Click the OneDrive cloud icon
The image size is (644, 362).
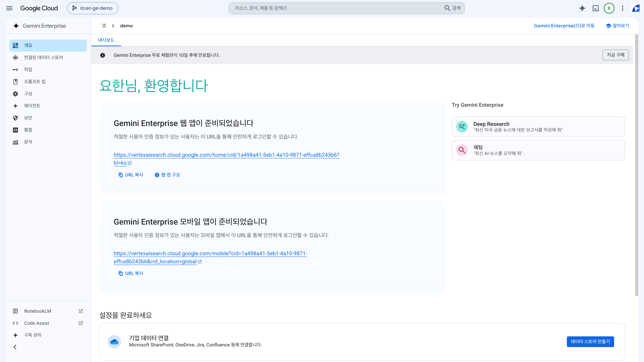[114, 342]
